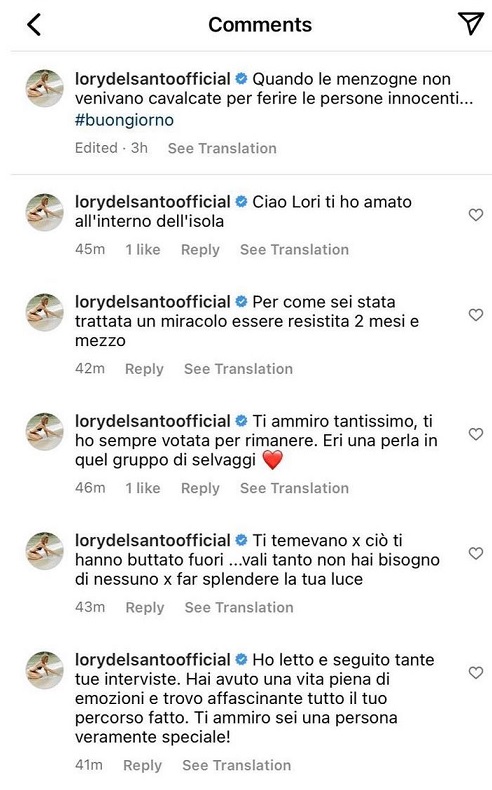Like the 'Ti ammiro tantissimo' comment
The width and height of the screenshot is (492, 790).
pyautogui.click(x=476, y=434)
